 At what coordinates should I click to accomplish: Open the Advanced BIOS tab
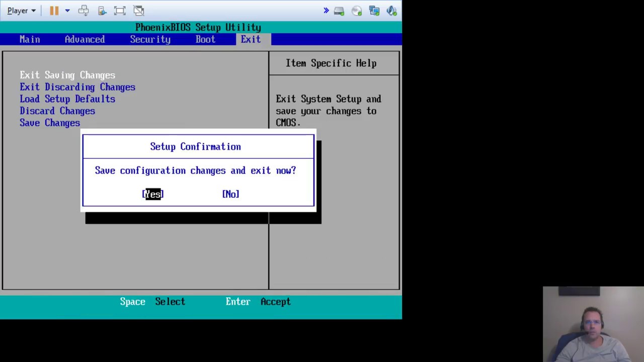click(x=85, y=39)
